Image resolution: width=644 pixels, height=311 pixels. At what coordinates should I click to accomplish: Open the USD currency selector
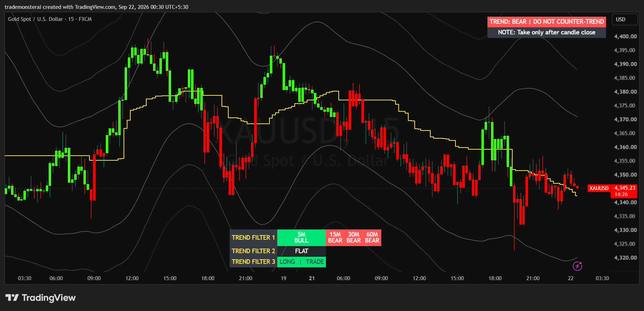[x=625, y=20]
